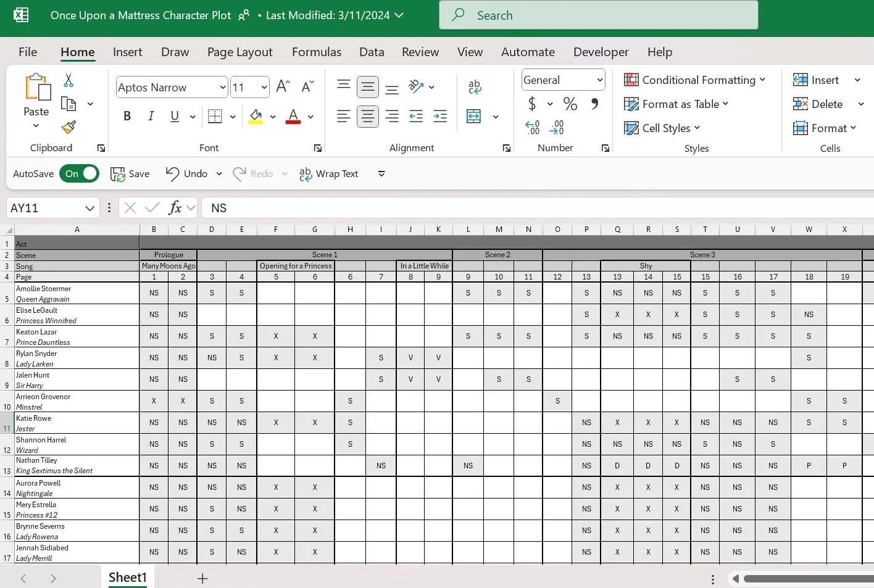874x588 pixels.
Task: Switch to the Developer tab
Action: tap(601, 52)
